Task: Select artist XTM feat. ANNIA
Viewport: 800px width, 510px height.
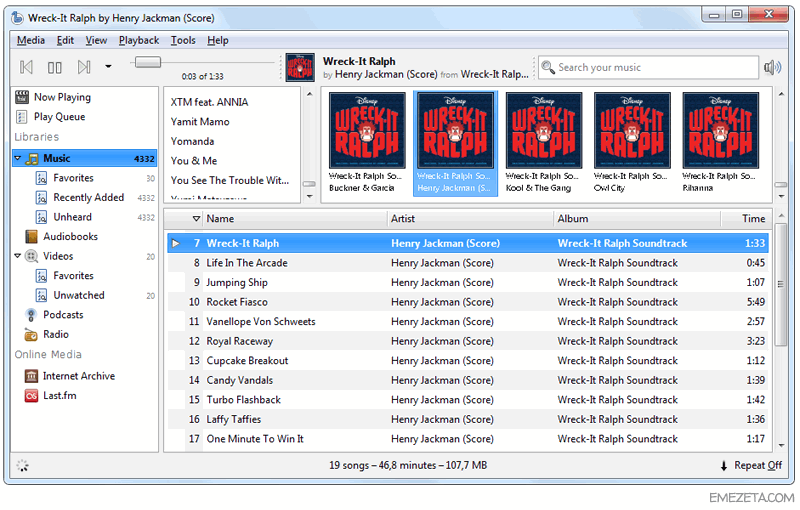Action: click(209, 102)
